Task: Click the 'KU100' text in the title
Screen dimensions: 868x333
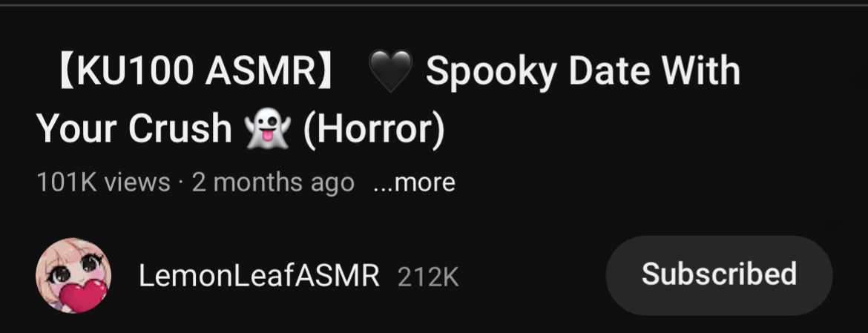Action: tap(135, 70)
